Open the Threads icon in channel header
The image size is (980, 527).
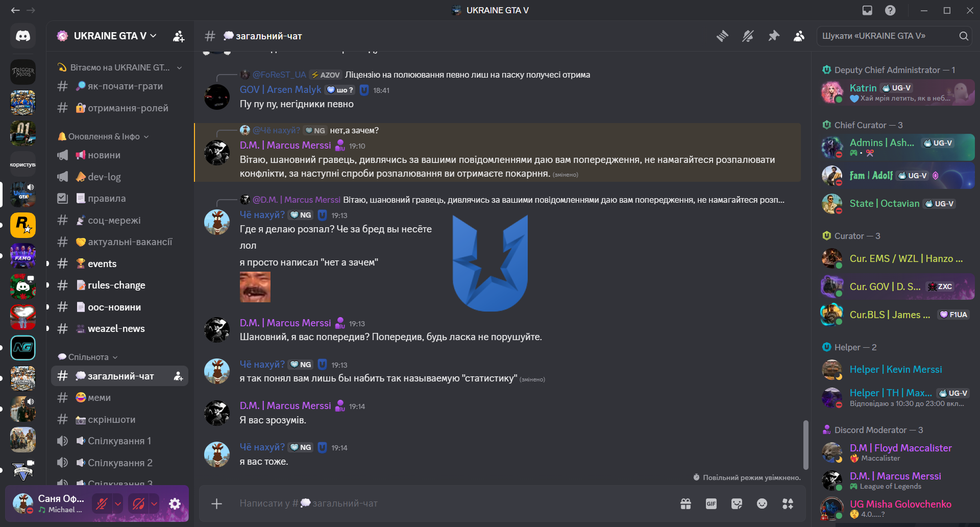pyautogui.click(x=722, y=36)
